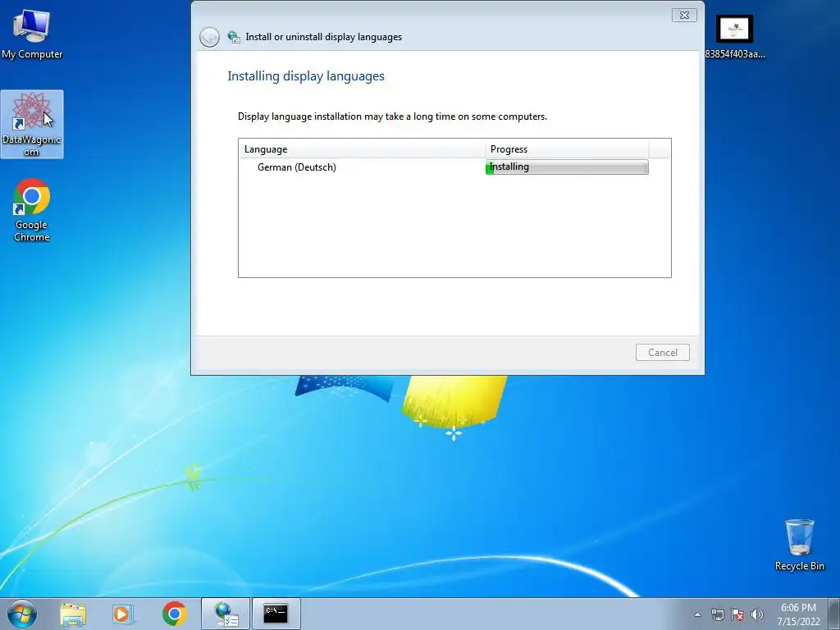Open the My Computer desktop icon
This screenshot has height=630, width=840.
32,33
